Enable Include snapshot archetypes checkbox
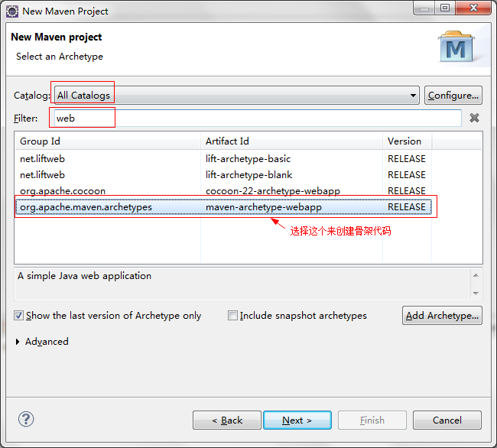The width and height of the screenshot is (497, 448). [x=232, y=316]
